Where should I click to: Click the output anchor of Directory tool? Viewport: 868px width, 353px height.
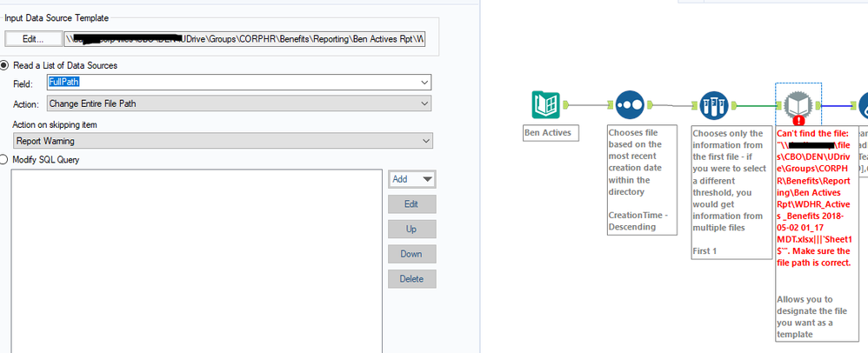(566, 104)
